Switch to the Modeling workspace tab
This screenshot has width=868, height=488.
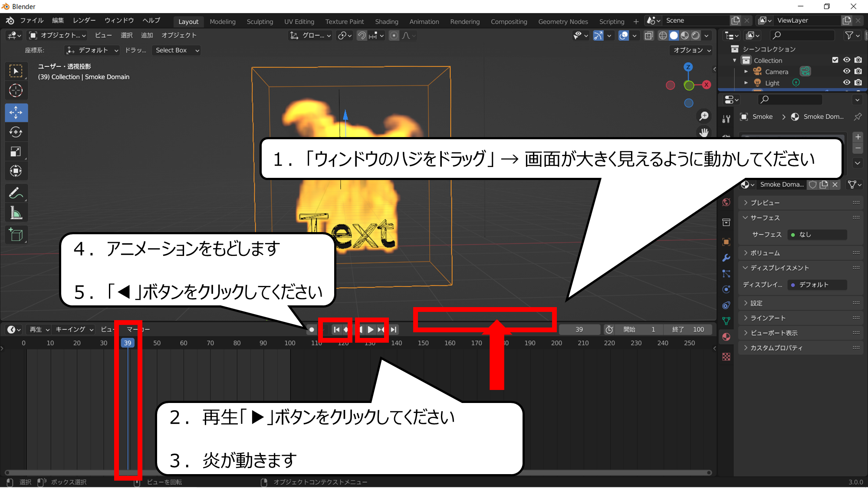(x=223, y=22)
